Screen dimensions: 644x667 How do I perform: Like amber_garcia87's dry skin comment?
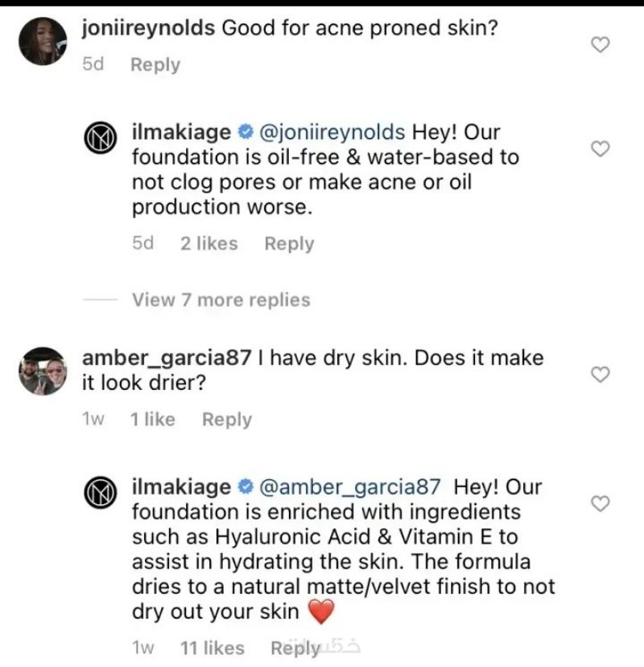point(601,374)
